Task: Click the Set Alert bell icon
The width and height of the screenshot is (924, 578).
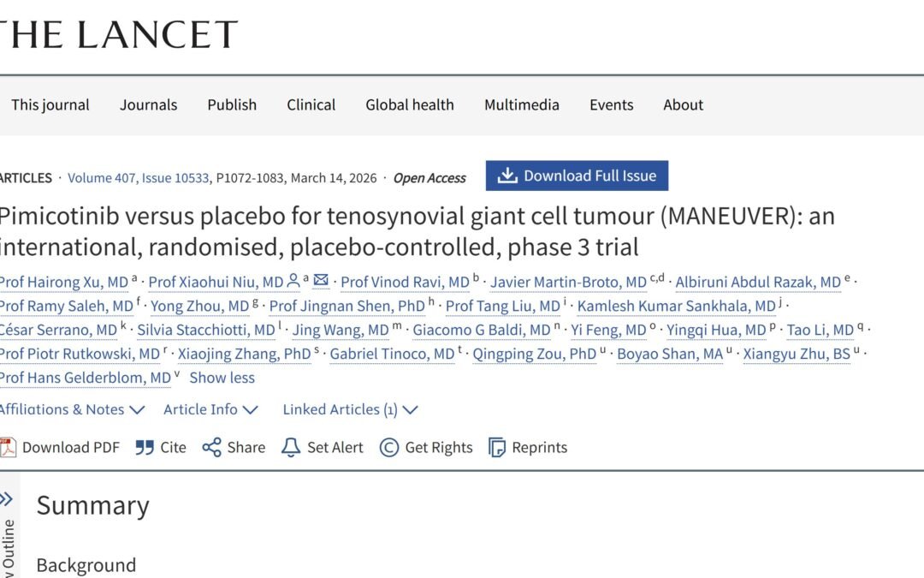Action: [291, 447]
